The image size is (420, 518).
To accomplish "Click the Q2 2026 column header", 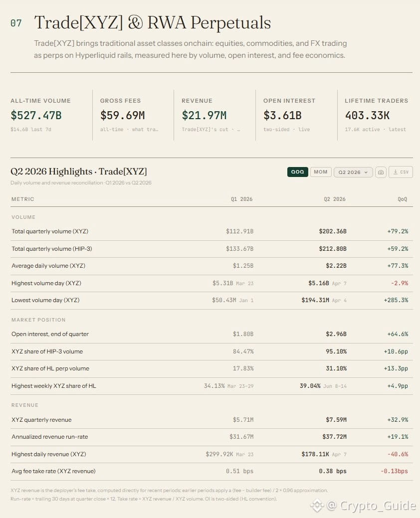I will pos(334,199).
